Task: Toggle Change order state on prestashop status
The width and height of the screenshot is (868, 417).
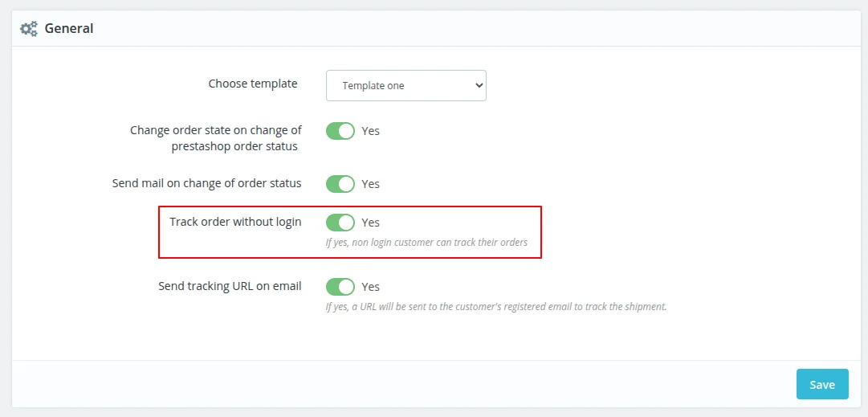Action: pyautogui.click(x=340, y=131)
